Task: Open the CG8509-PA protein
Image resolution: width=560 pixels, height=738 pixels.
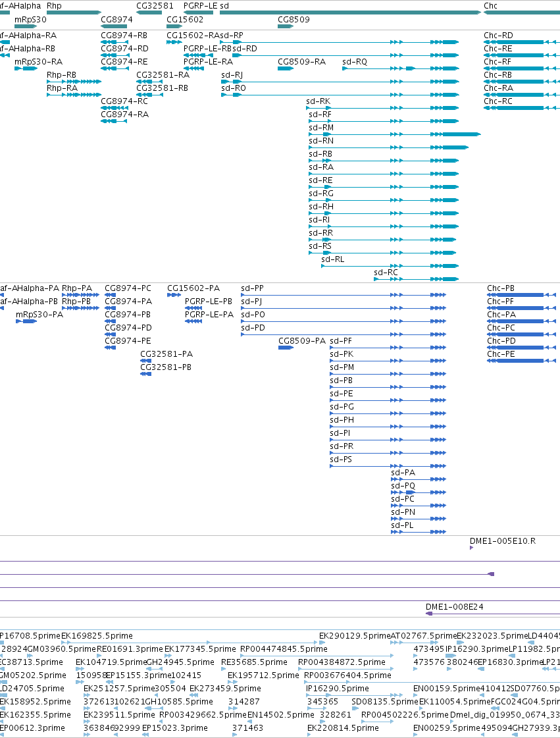Action: [301, 341]
